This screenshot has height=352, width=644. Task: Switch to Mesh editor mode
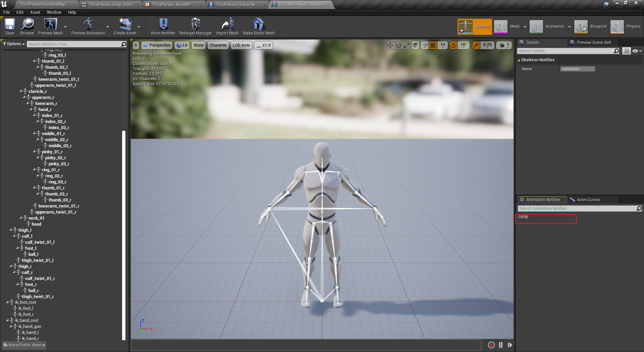[507, 26]
